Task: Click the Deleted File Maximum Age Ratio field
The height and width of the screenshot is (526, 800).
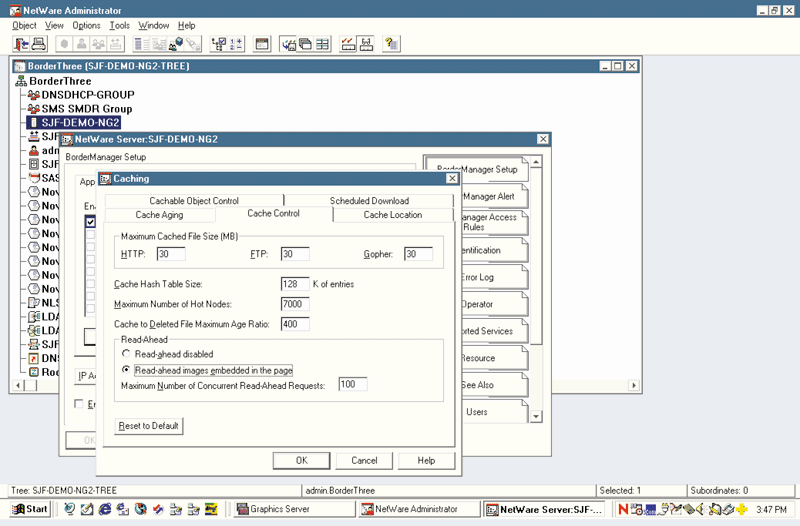Action: tap(295, 324)
